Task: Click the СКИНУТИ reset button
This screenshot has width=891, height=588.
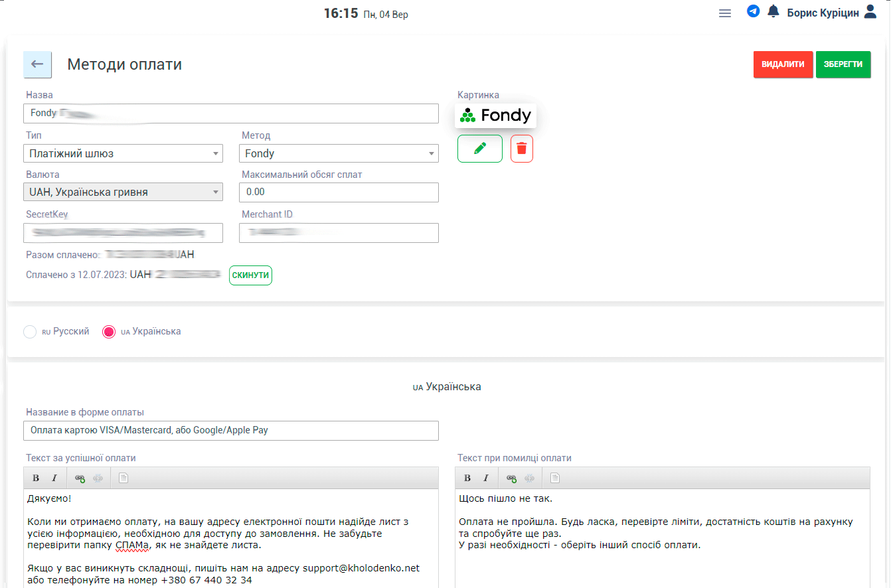Action: pos(250,275)
